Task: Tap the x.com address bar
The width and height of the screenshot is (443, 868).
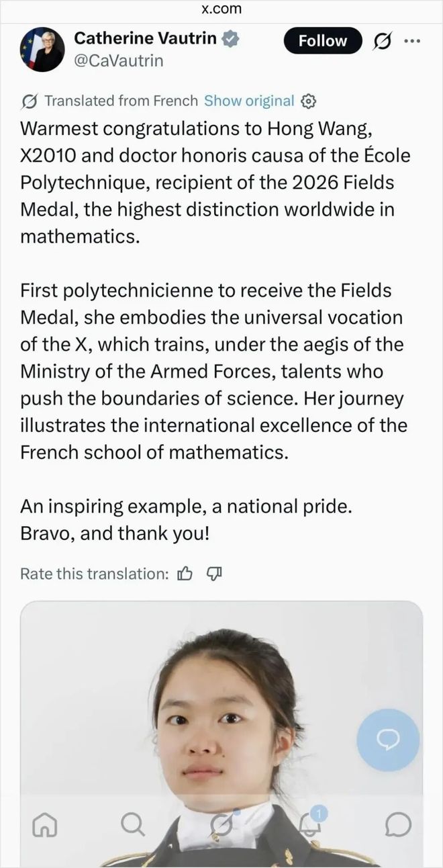Action: click(x=222, y=9)
